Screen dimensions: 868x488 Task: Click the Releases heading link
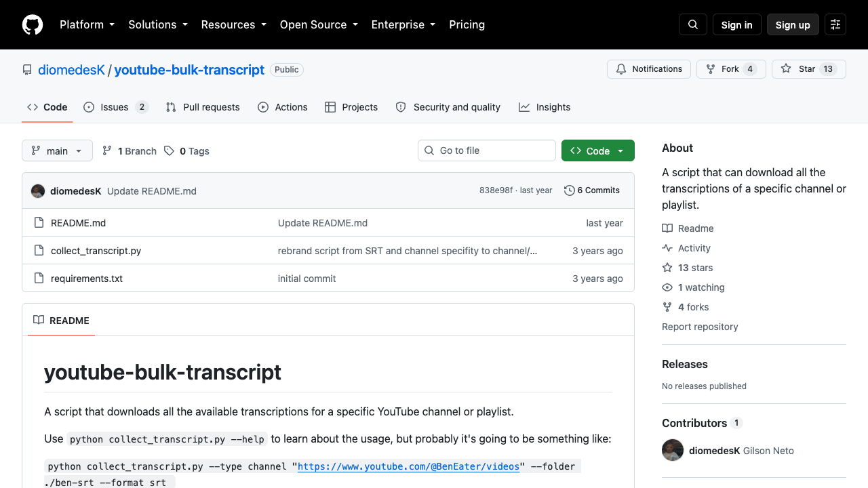685,364
